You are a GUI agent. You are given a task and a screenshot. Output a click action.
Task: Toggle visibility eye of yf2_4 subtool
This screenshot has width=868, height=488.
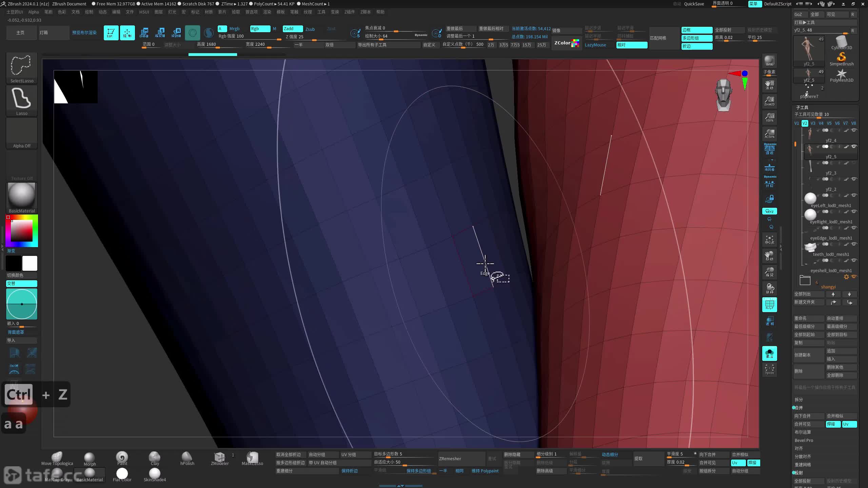pos(854,130)
